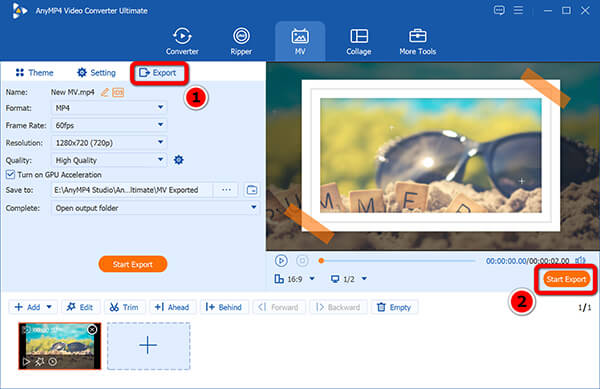600x389 pixels.
Task: Add media via the plus placeholder
Action: [x=148, y=346]
